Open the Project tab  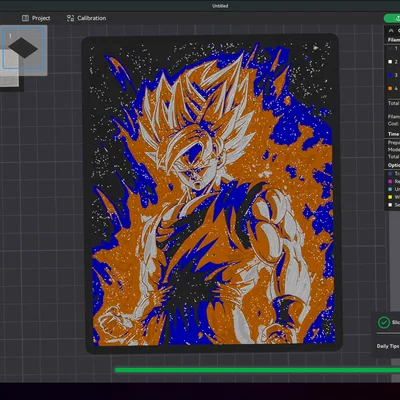click(36, 18)
